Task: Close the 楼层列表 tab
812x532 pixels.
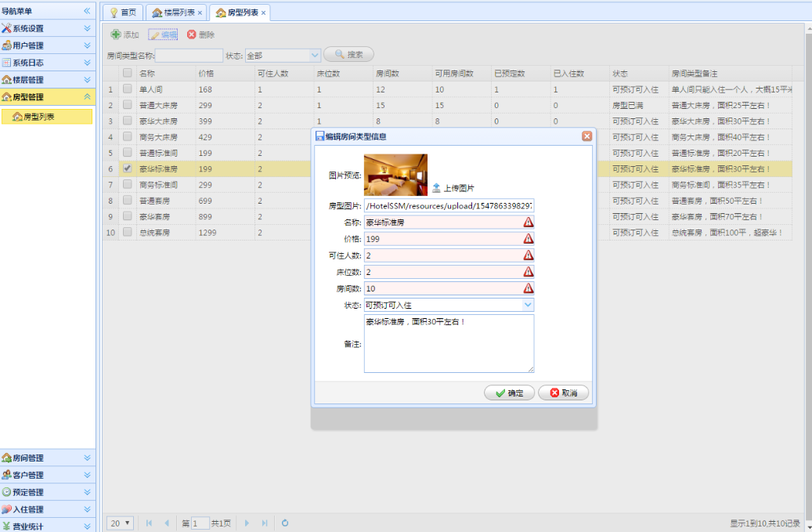Action: (x=200, y=13)
